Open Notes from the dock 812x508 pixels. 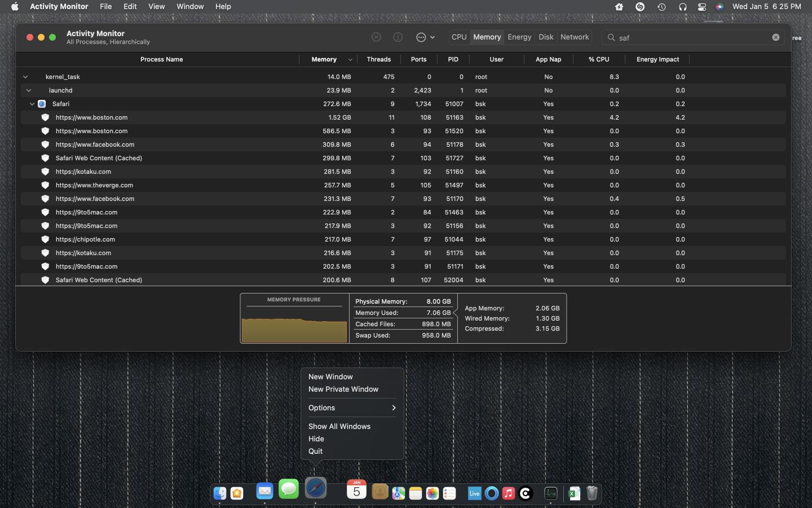click(x=416, y=493)
